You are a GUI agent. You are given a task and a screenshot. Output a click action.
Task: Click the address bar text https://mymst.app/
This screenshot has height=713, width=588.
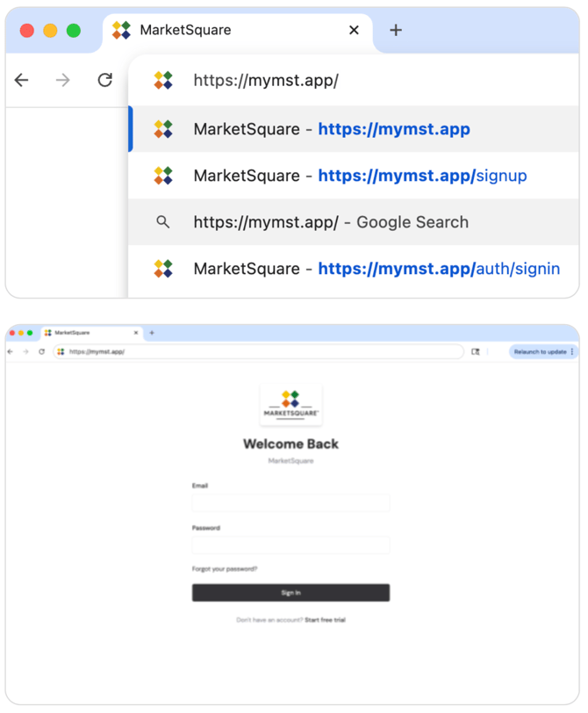266,81
